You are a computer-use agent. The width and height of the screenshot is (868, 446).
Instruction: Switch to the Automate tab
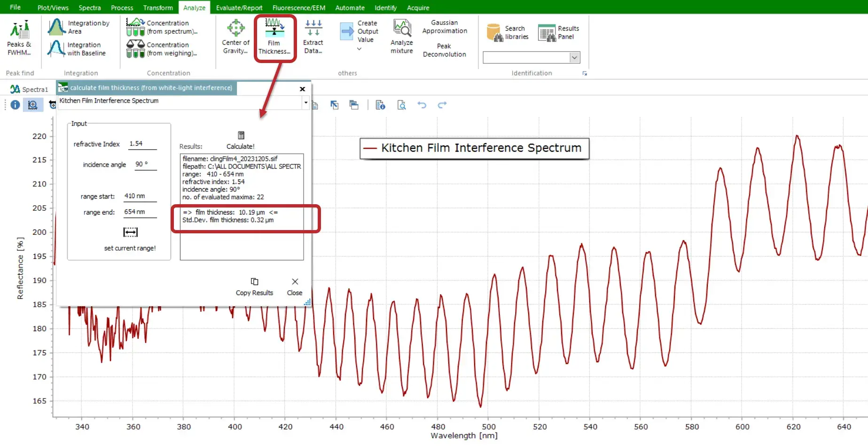350,8
